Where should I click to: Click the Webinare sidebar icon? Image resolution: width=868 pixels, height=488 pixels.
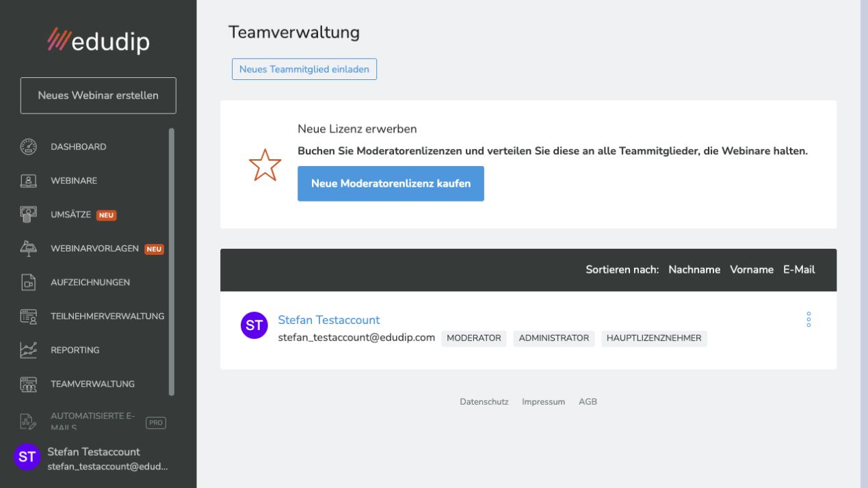coord(28,181)
